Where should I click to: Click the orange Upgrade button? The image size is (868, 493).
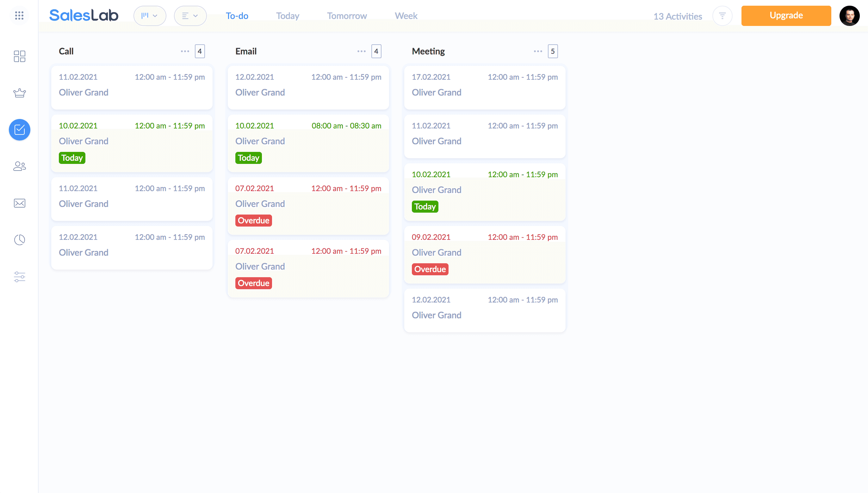tap(786, 16)
